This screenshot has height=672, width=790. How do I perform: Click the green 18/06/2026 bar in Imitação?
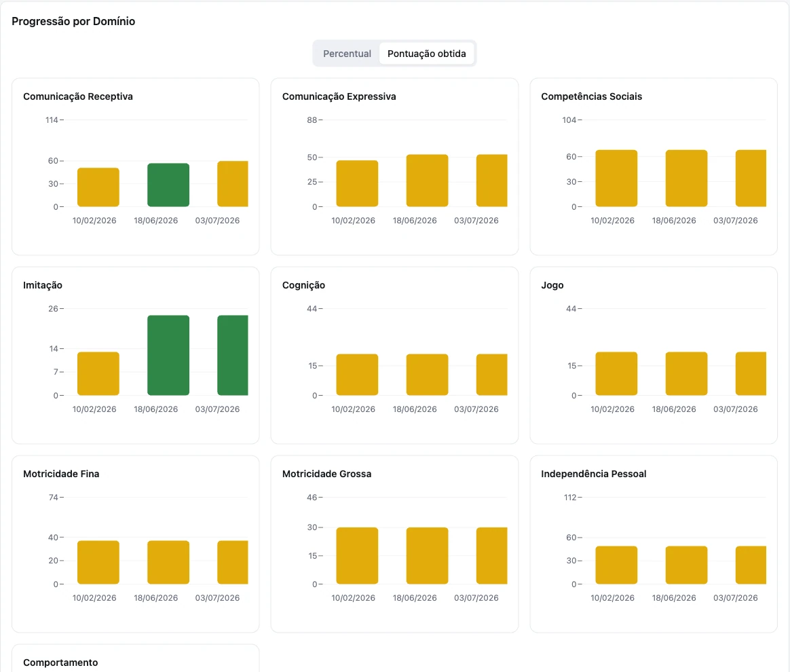coord(168,355)
